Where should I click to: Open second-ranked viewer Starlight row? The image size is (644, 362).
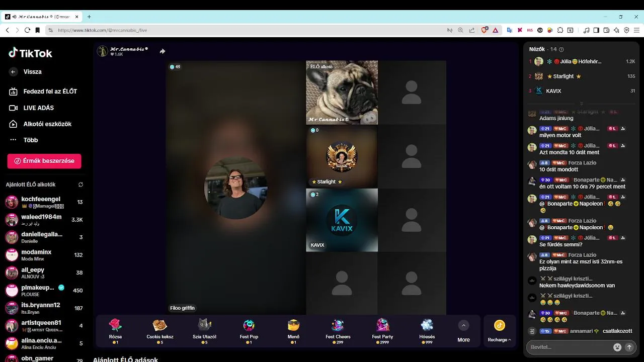[x=582, y=76]
